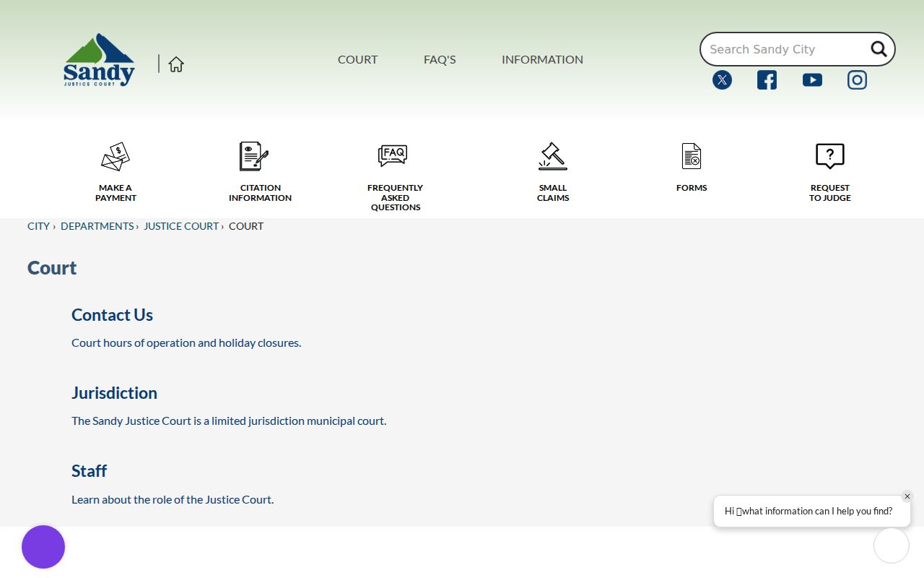
Task: Open the X (Twitter) social link
Action: [722, 80]
